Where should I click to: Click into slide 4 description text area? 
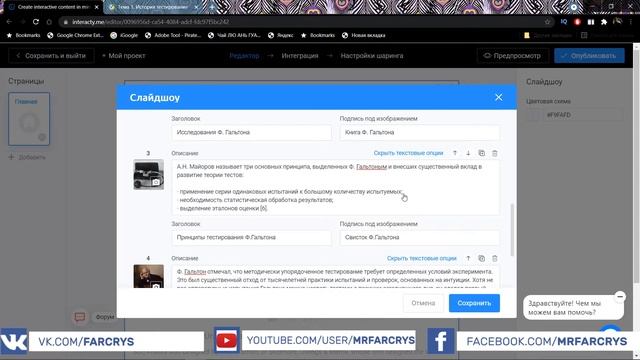[x=336, y=277]
